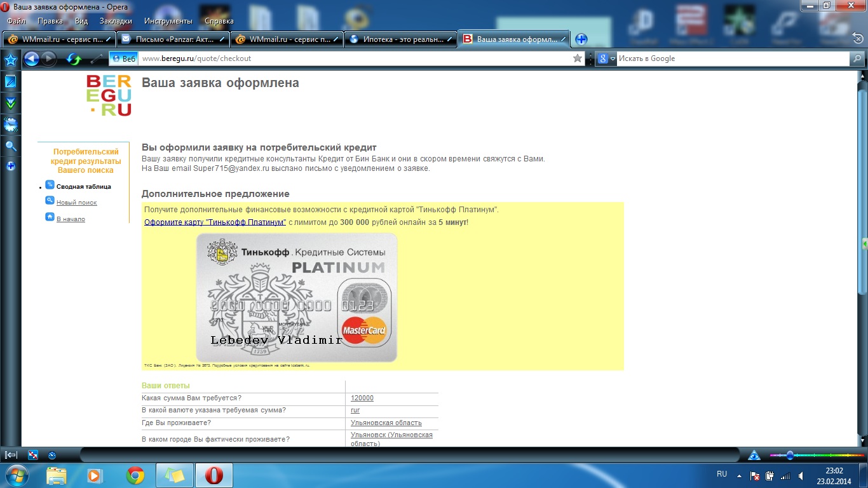This screenshot has width=868, height=488.
Task: Bookmark page with address bar star
Action: point(578,58)
